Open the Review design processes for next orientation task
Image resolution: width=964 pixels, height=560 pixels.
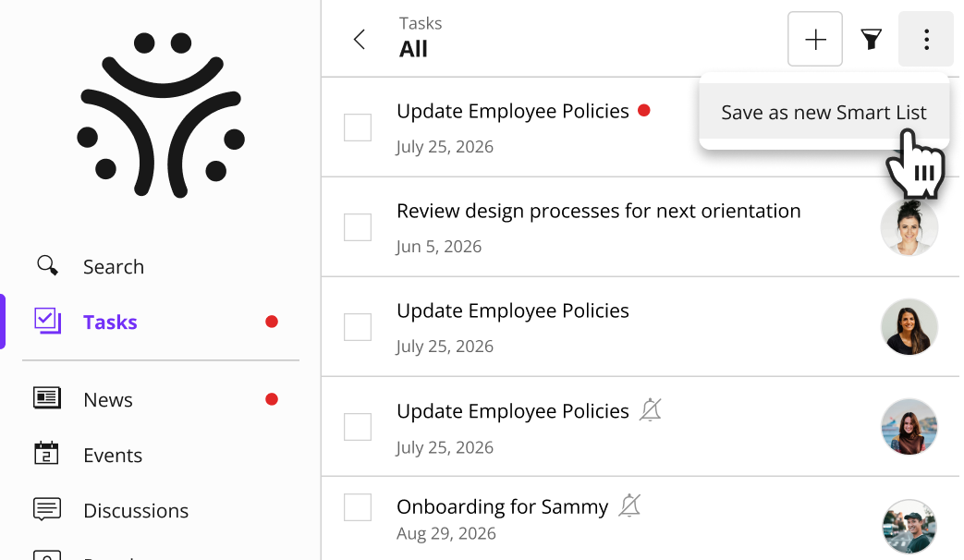(x=598, y=211)
